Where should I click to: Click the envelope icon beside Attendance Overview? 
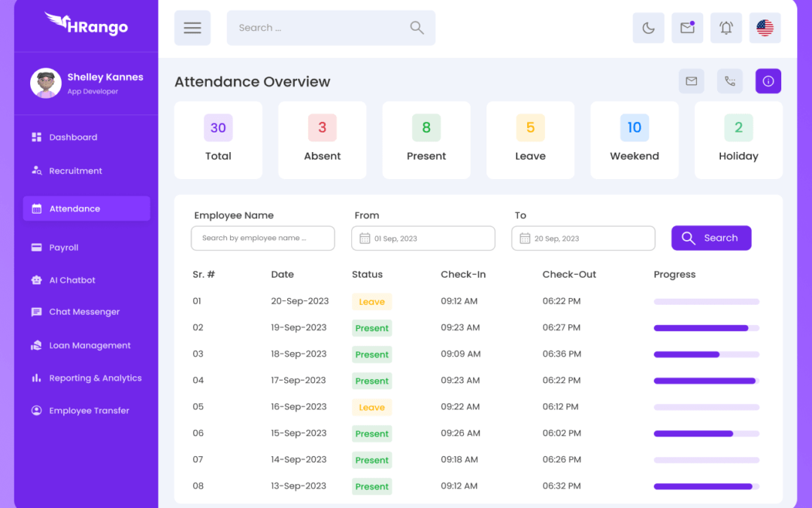click(691, 81)
